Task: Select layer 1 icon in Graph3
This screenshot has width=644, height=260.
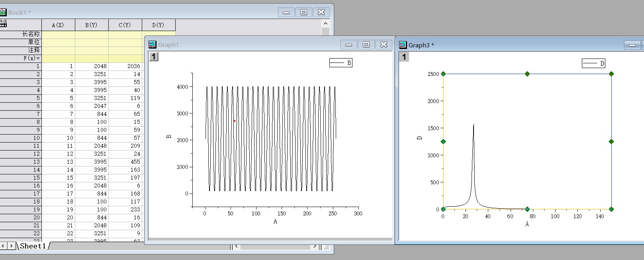Action: 404,57
